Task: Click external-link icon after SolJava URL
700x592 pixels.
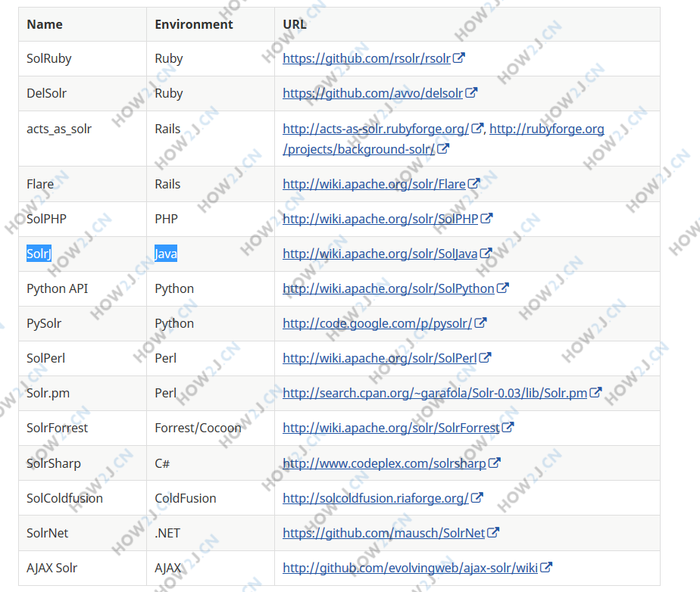Action: coord(486,253)
